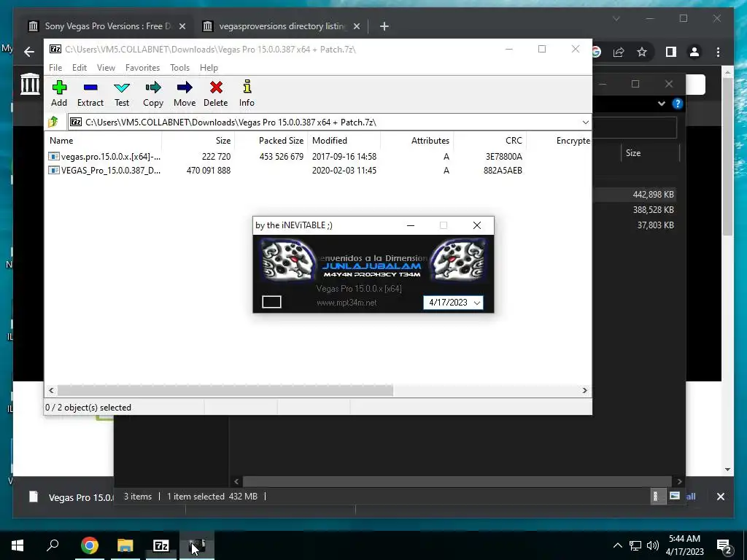The height and width of the screenshot is (560, 747).
Task: Open the Tools menu
Action: [179, 68]
